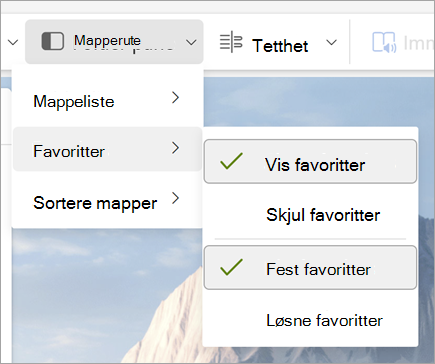The image size is (435, 364).
Task: Click the Mapperute button label
Action: coord(107,40)
